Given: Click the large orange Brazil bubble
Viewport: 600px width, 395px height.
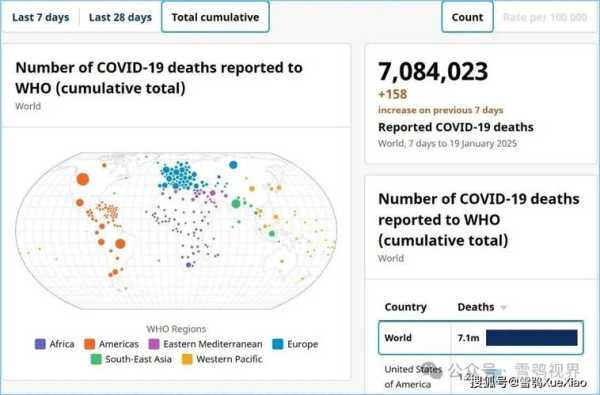Looking at the screenshot, I should [120, 243].
